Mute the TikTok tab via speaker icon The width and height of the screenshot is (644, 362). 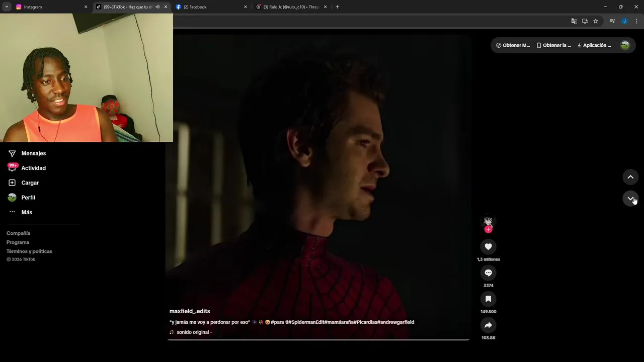(x=157, y=7)
